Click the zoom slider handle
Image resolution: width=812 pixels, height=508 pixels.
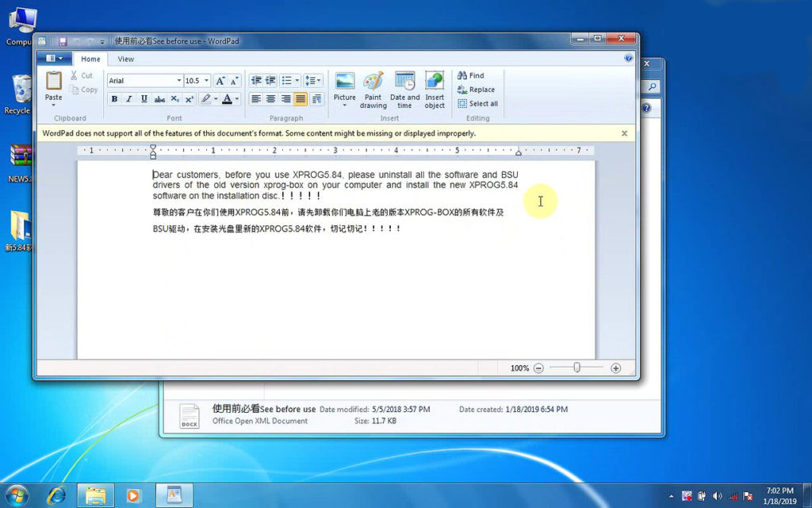(577, 368)
